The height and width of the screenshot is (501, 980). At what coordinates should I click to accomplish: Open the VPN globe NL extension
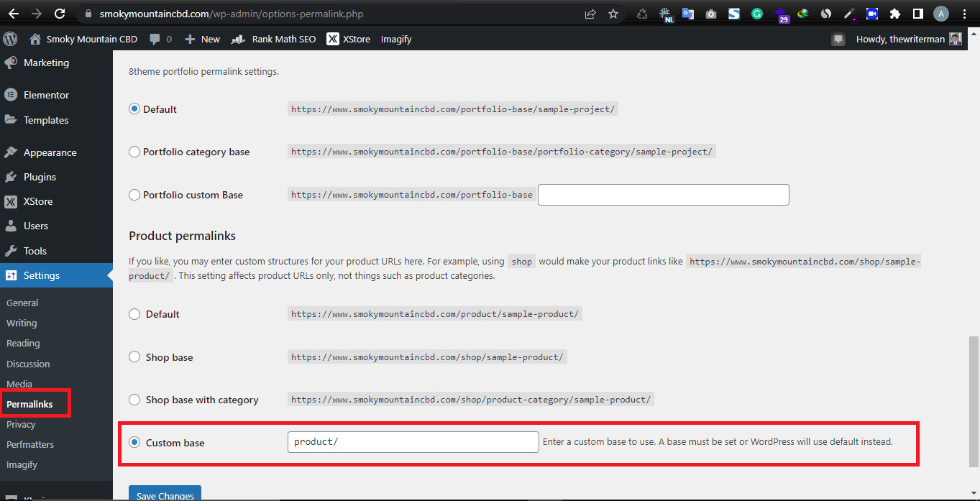pyautogui.click(x=666, y=14)
